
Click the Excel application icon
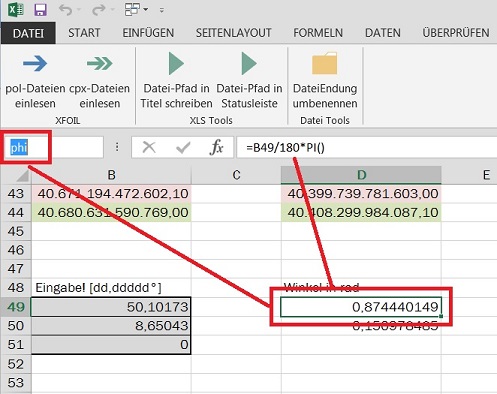pyautogui.click(x=16, y=10)
